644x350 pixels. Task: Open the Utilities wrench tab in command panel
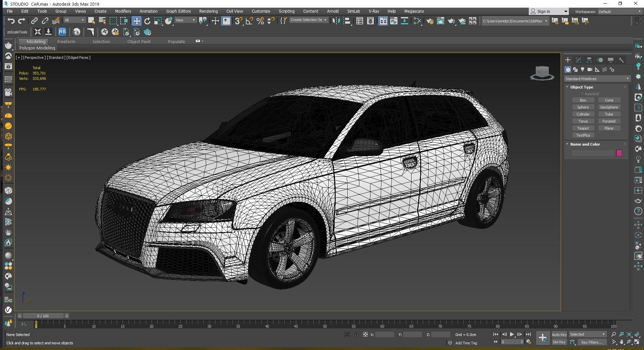pos(621,60)
